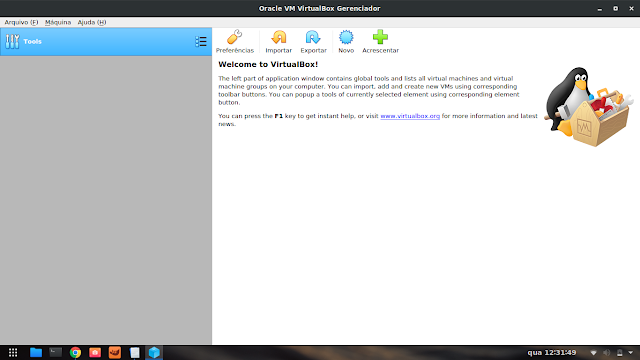Visit the www.virtualbox.org link
Viewport: 640px width, 360px height.
click(410, 116)
